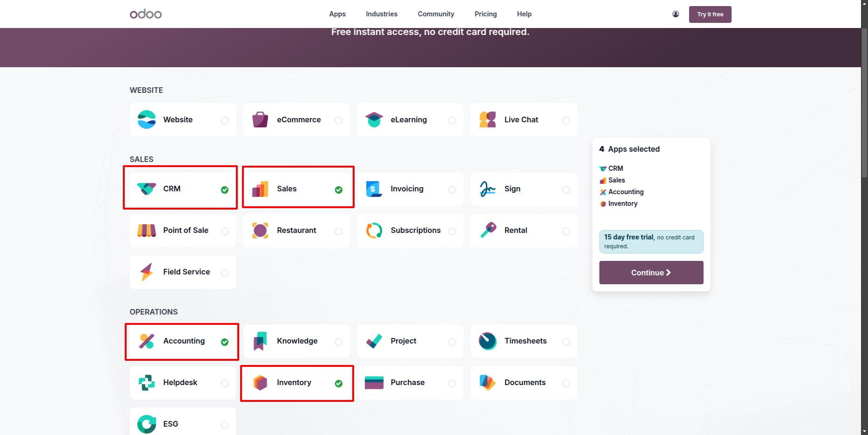This screenshot has width=868, height=435.
Task: Open the Apps menu
Action: pos(337,14)
